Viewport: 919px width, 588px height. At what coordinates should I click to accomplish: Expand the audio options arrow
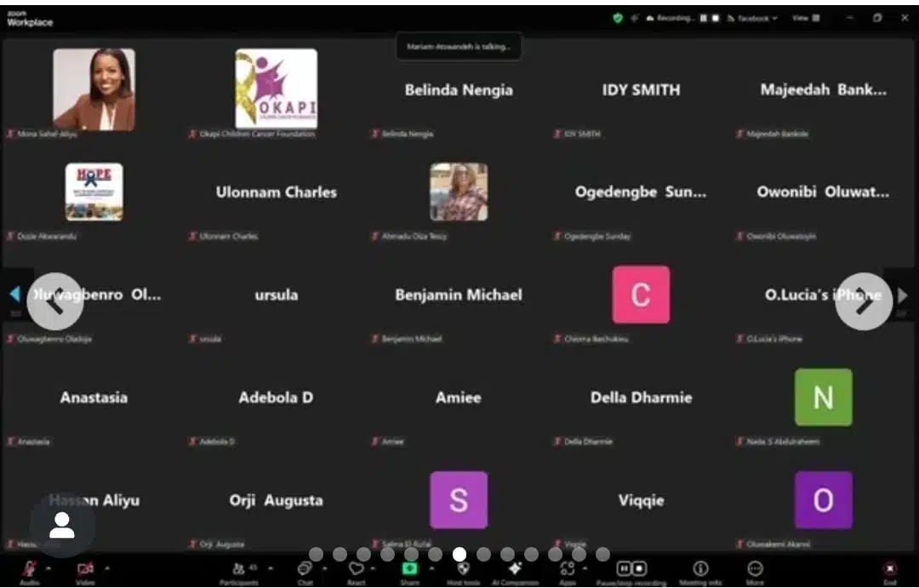48,568
